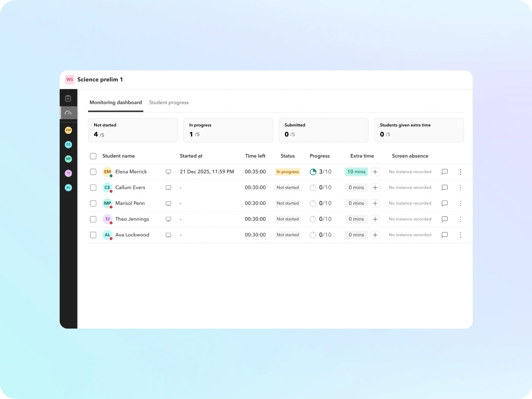Open the chat icon in Ava Lockwood's row
The height and width of the screenshot is (399, 532).
444,235
